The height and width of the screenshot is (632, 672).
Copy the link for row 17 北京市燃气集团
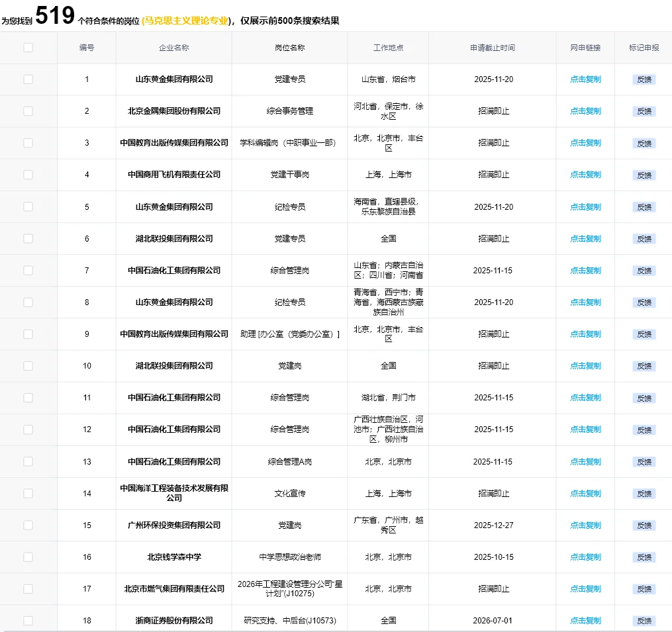585,589
